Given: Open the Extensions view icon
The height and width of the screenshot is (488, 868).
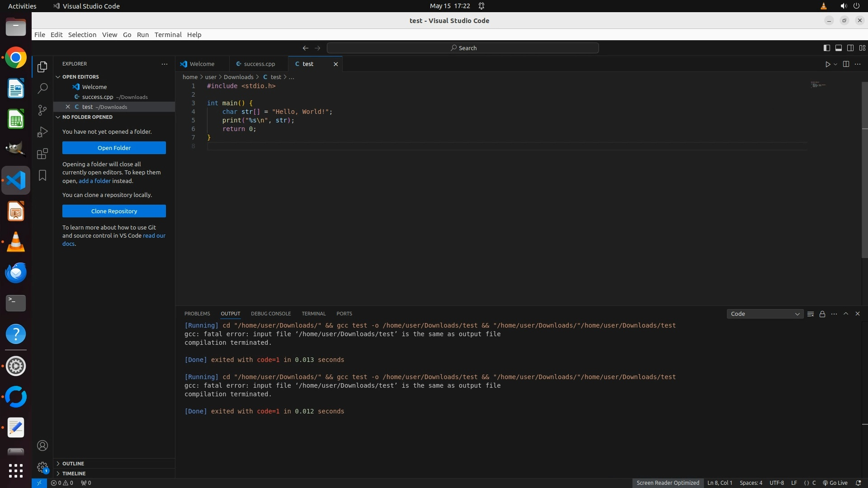Looking at the screenshot, I should 42,154.
